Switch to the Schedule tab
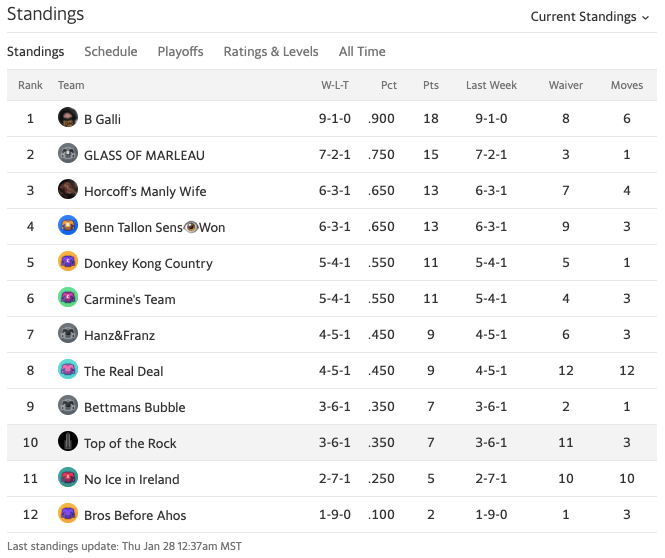 coord(110,52)
